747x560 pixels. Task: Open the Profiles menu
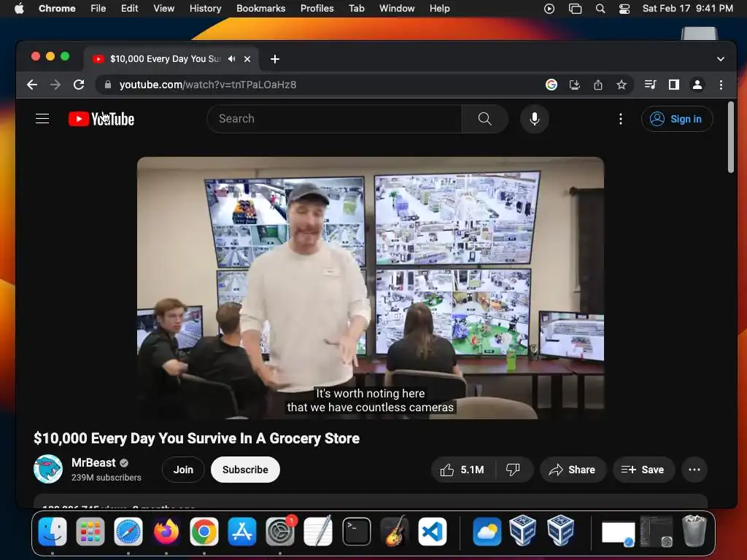coord(317,8)
